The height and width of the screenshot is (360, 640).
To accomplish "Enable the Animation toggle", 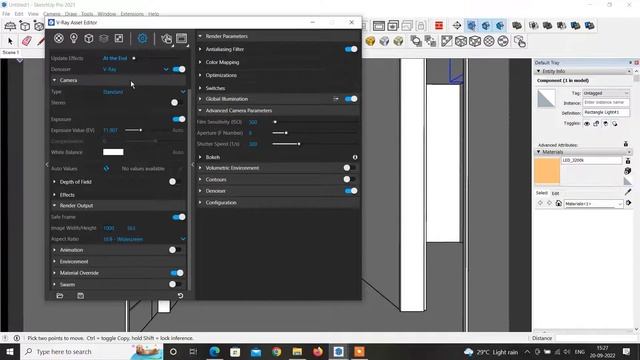I will [175, 250].
